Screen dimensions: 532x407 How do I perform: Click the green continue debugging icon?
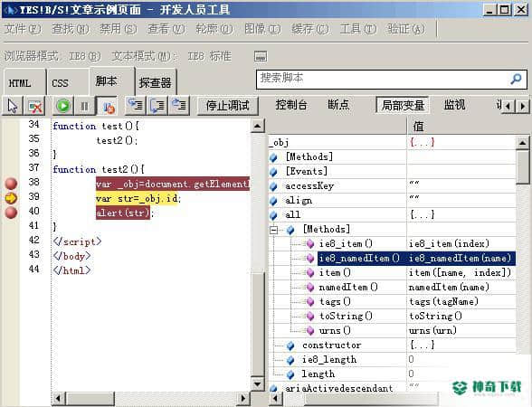coord(63,106)
